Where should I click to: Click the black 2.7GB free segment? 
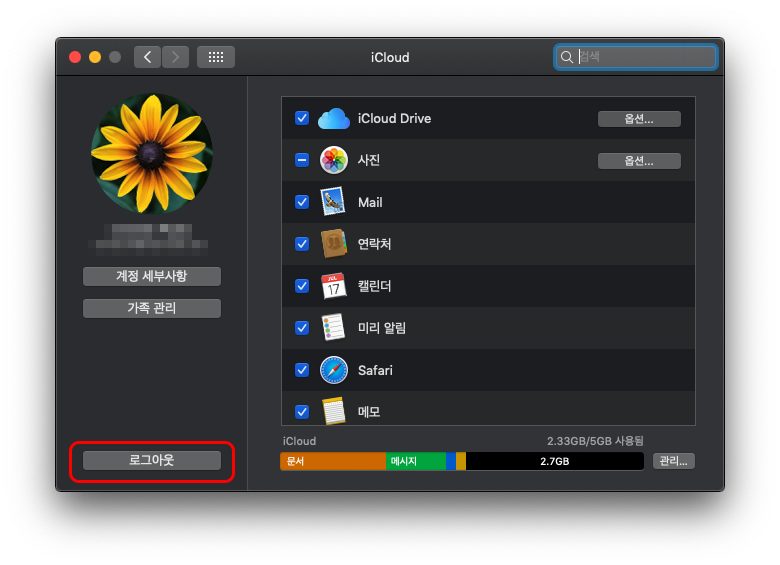click(x=555, y=461)
